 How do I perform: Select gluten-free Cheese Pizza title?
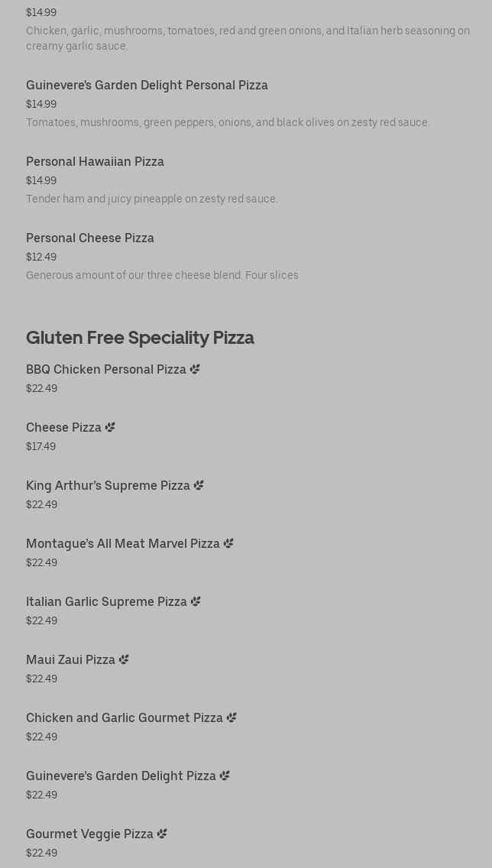pos(63,427)
